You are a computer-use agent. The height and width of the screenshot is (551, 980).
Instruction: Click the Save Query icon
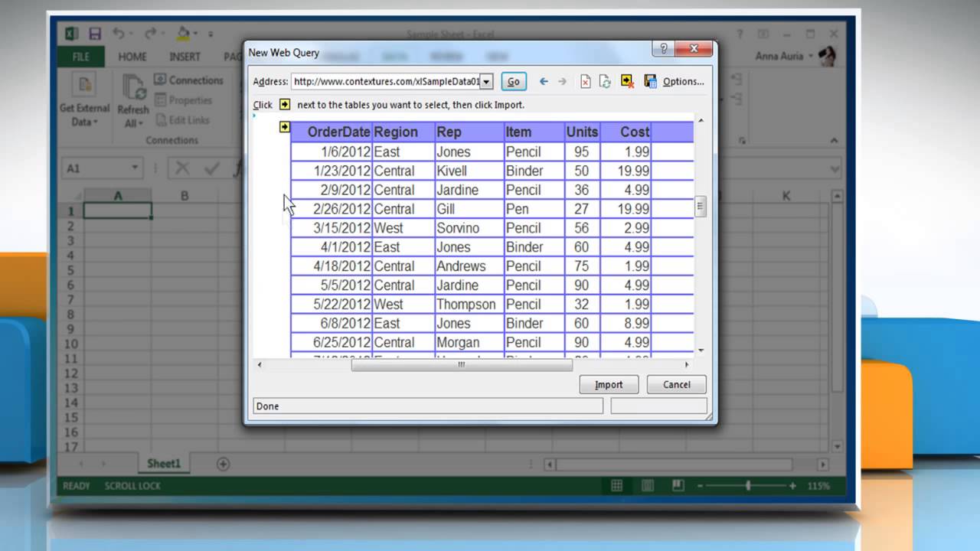click(651, 81)
